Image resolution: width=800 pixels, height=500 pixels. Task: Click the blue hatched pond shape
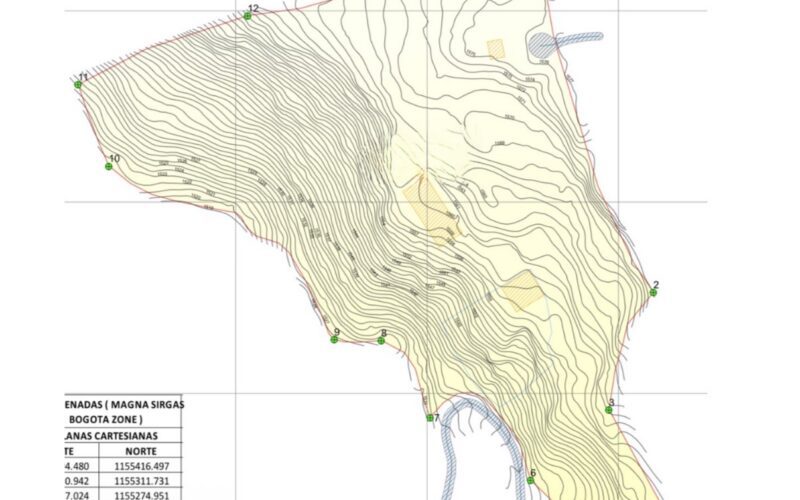pyautogui.click(x=541, y=44)
